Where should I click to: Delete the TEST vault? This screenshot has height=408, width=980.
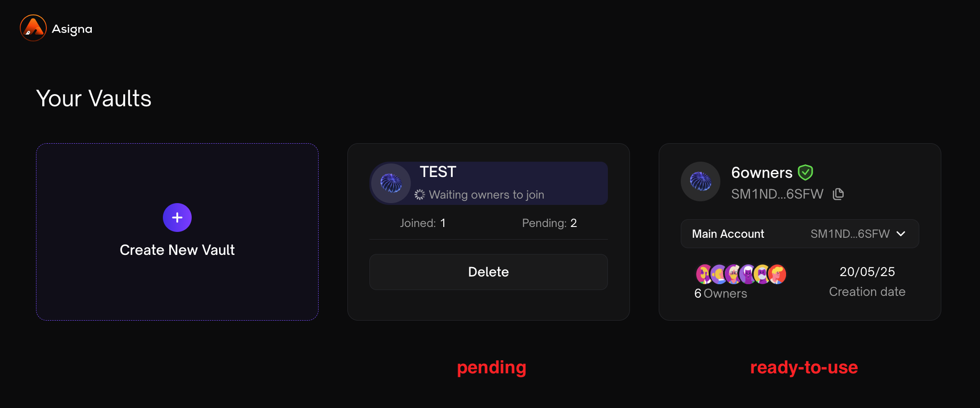[x=488, y=272]
